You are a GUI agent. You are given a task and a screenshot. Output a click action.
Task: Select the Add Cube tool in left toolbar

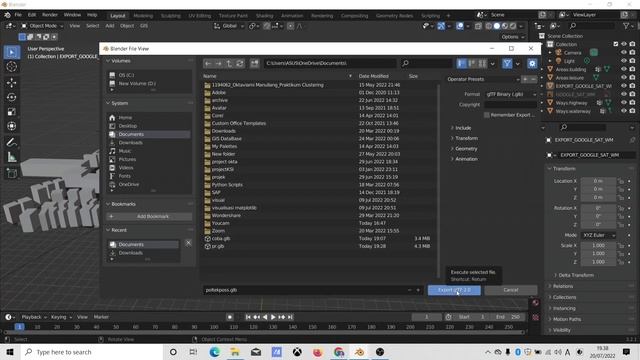[x=11, y=173]
